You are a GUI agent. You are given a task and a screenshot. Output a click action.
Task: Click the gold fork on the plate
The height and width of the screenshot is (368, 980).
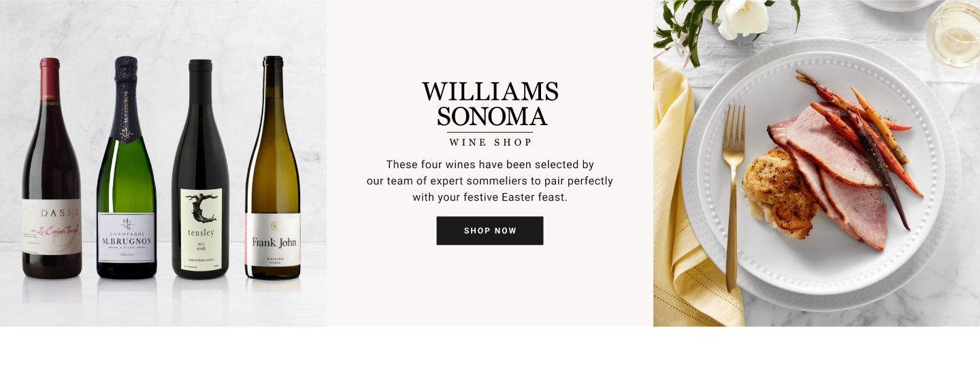pyautogui.click(x=733, y=198)
